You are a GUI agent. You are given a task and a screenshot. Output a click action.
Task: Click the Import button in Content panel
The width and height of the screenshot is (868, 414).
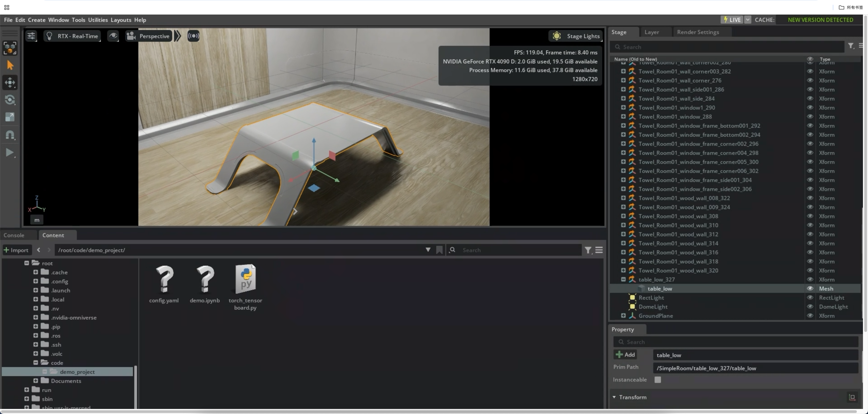point(16,250)
